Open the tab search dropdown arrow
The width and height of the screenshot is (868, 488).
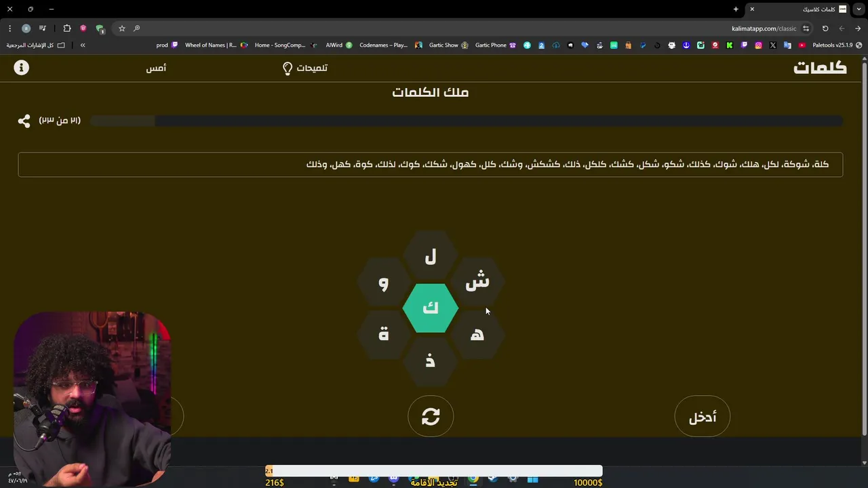pos(859,9)
